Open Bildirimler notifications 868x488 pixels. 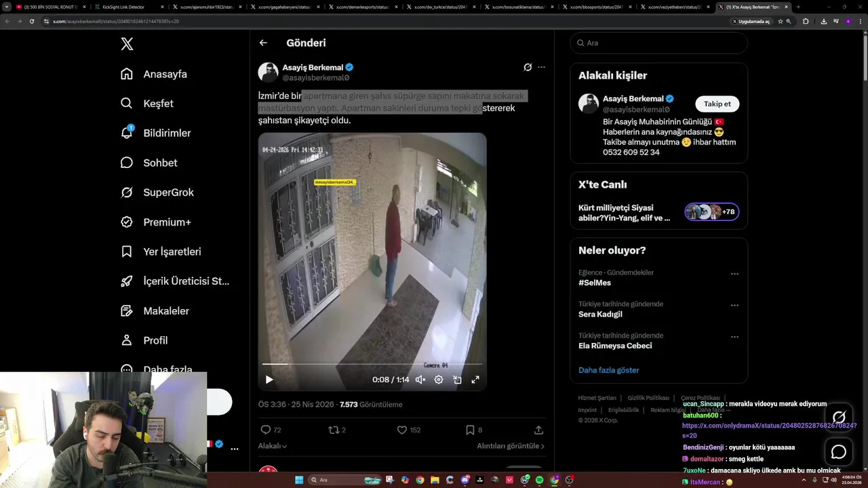155,133
